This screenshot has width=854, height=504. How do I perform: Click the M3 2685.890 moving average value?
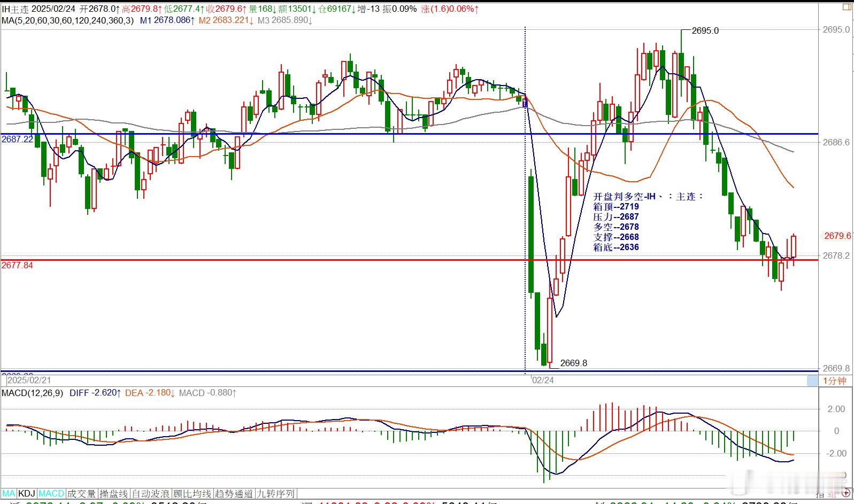(x=285, y=20)
